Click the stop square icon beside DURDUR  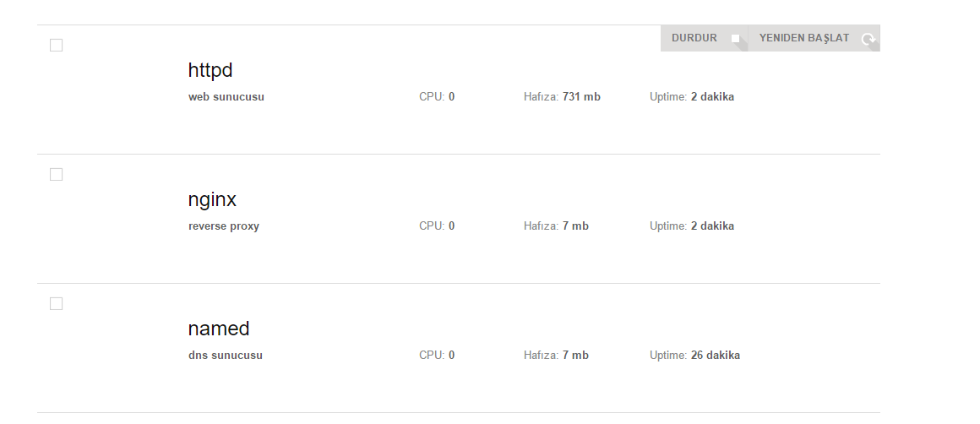click(736, 39)
